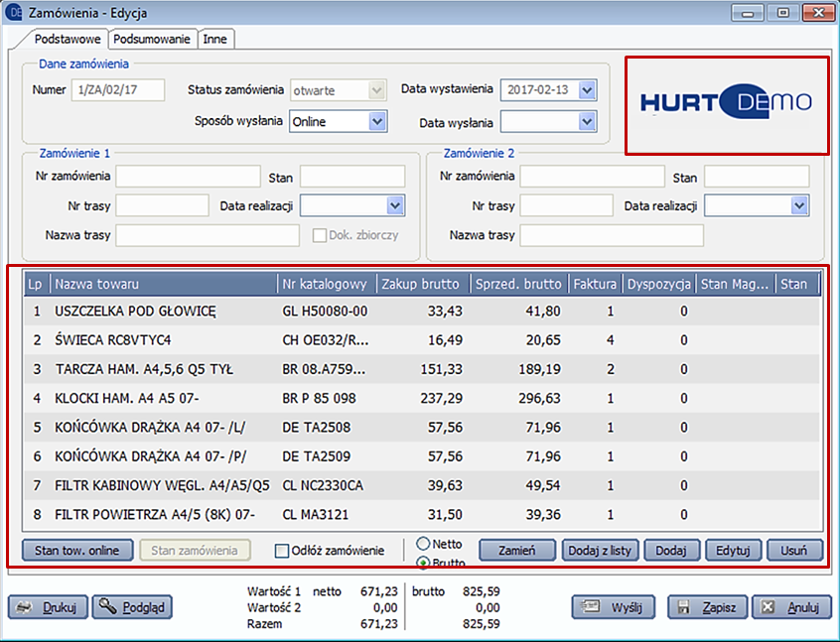The height and width of the screenshot is (642, 840).
Task: Click the Zamień button
Action: pos(517,551)
